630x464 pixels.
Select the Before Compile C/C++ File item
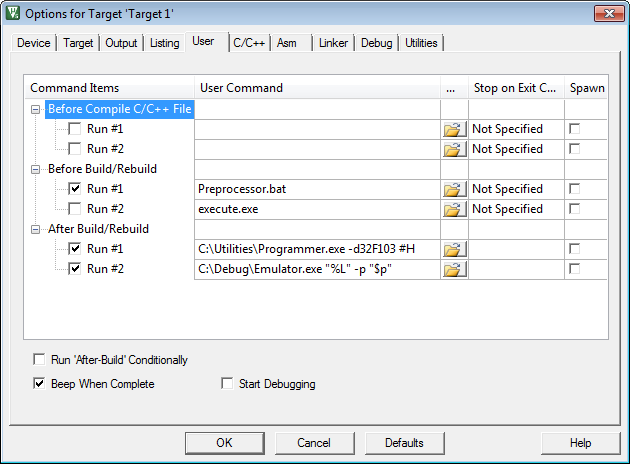click(119, 109)
